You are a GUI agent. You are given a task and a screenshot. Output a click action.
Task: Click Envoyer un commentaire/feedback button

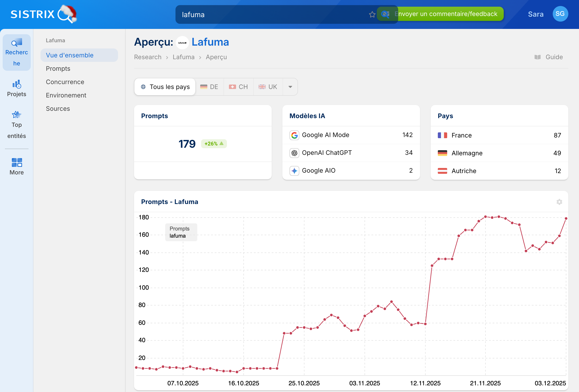click(x=449, y=14)
